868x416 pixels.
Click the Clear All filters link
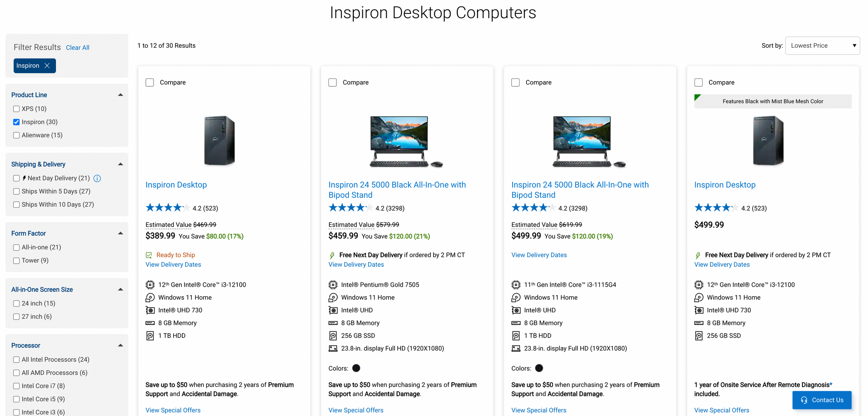tap(78, 48)
